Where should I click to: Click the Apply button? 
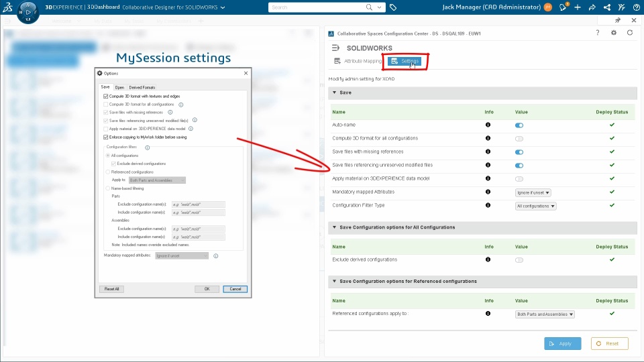click(562, 343)
